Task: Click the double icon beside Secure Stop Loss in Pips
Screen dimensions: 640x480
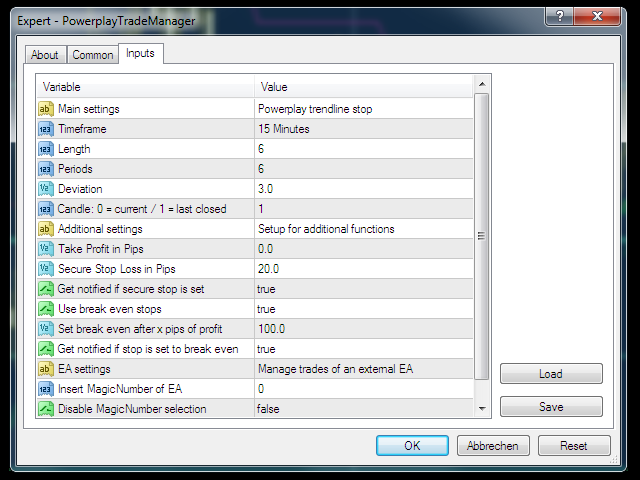Action: (x=46, y=269)
